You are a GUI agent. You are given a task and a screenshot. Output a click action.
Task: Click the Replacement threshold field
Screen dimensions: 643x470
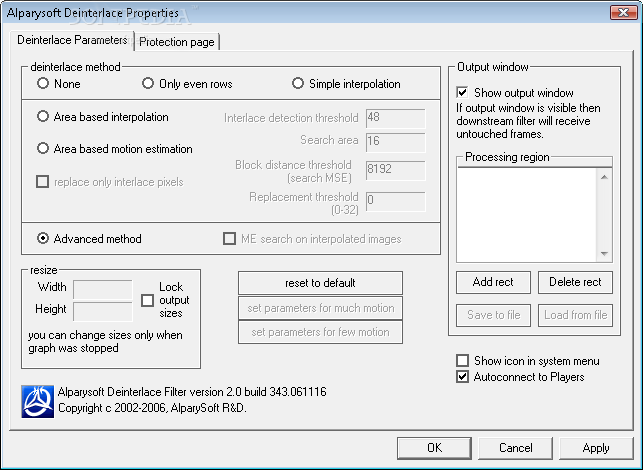coord(396,201)
